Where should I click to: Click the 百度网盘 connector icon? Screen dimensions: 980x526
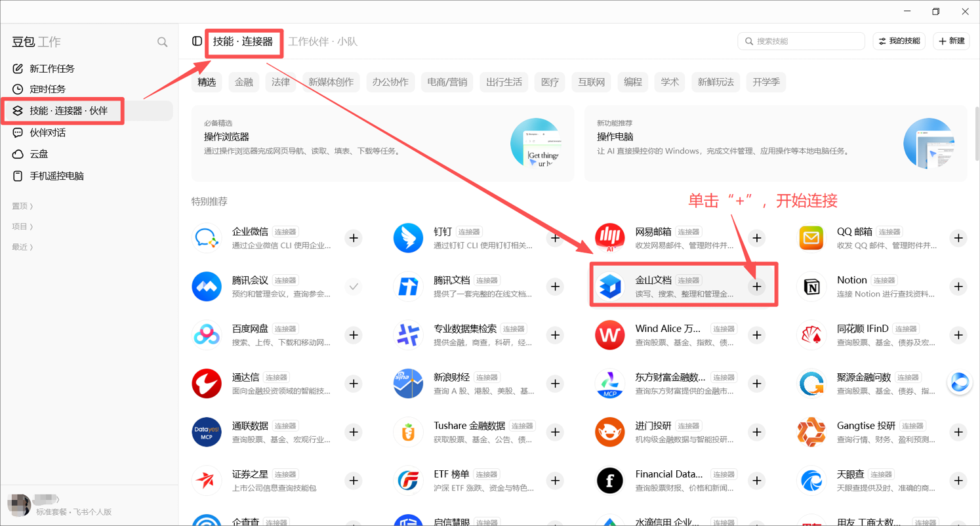coord(207,335)
